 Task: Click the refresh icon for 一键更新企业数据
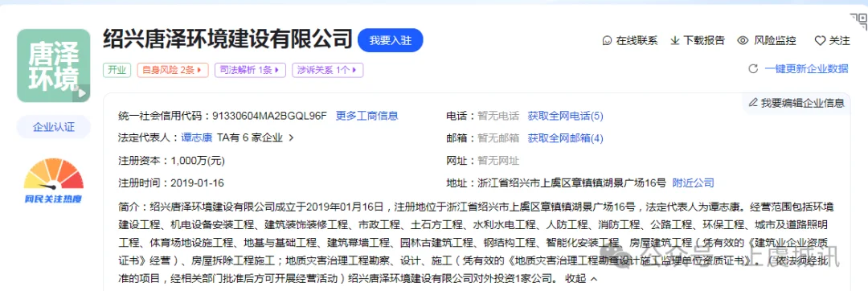(753, 68)
